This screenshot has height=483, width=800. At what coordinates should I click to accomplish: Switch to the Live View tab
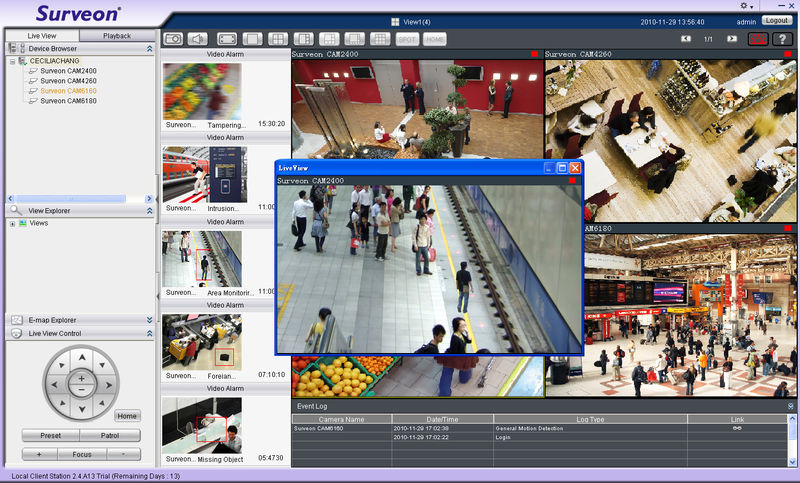(42, 36)
